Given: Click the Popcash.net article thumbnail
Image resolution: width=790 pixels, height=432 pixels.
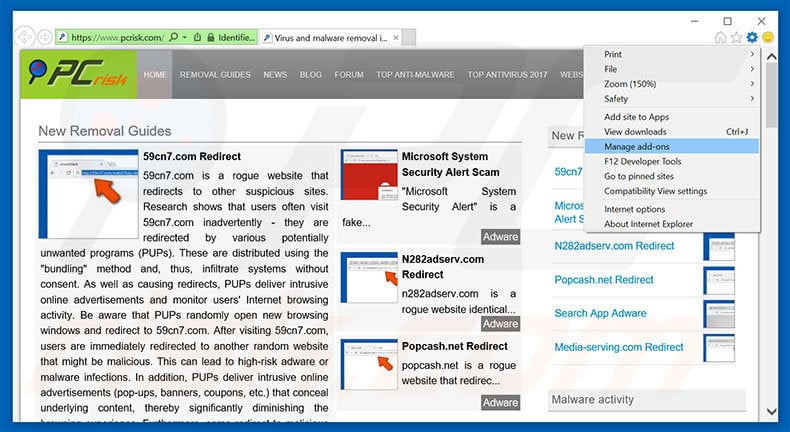Looking at the screenshot, I should click(x=369, y=364).
